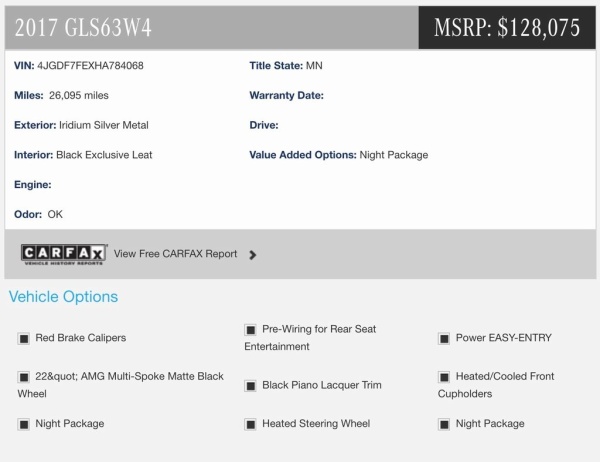Toggle Night Package checkbox below the AMG wheel option

pyautogui.click(x=24, y=424)
